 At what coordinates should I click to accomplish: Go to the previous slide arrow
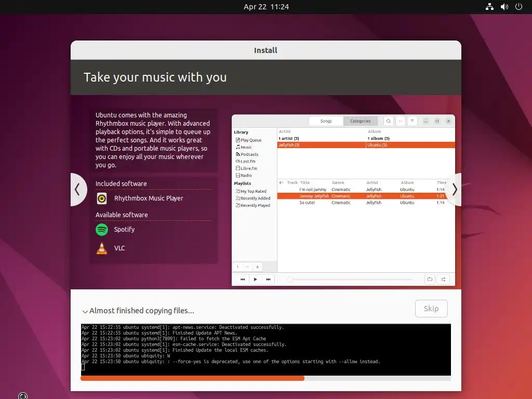click(78, 189)
